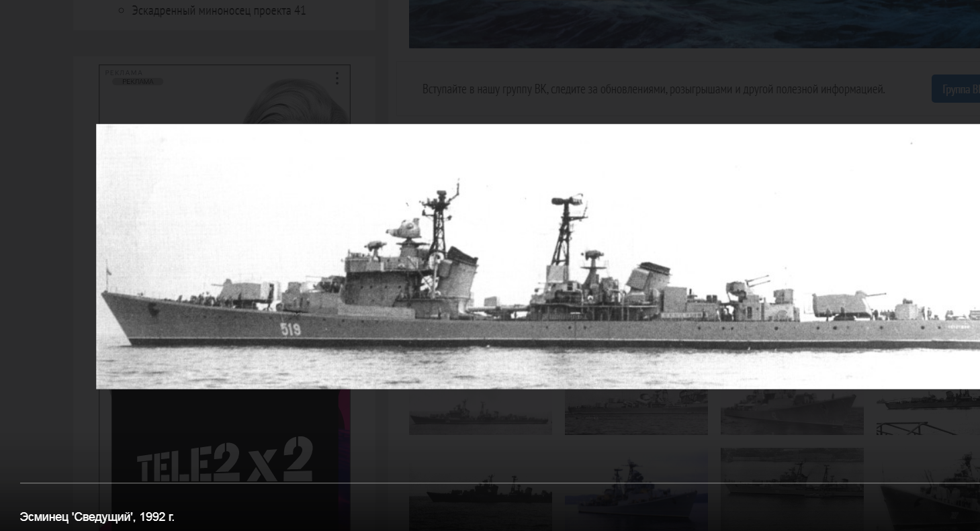Viewport: 980px width, 531px height.
Task: Click the text 'Вступайте в нашу группу ВК'
Action: point(486,89)
